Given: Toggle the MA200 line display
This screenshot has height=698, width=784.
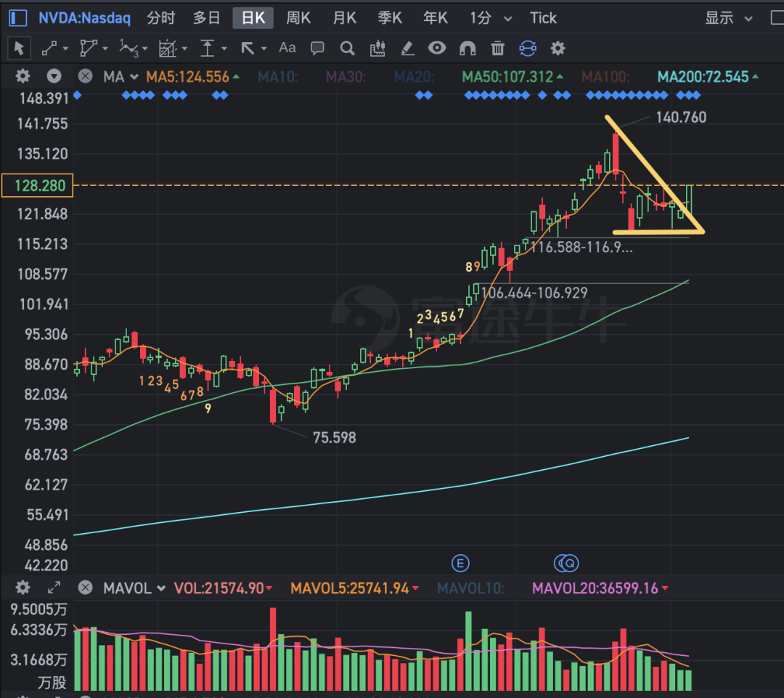Looking at the screenshot, I should click(708, 76).
